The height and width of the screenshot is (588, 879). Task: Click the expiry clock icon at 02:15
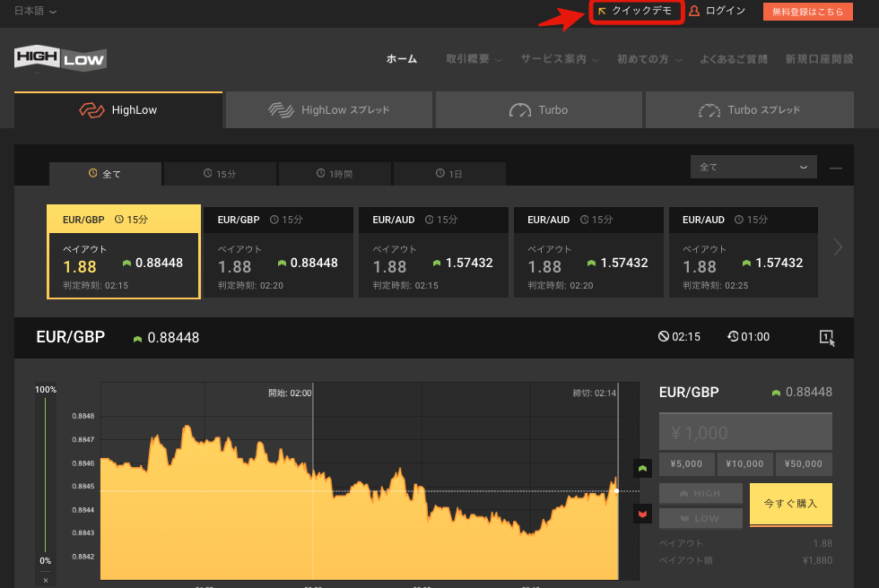coord(663,336)
